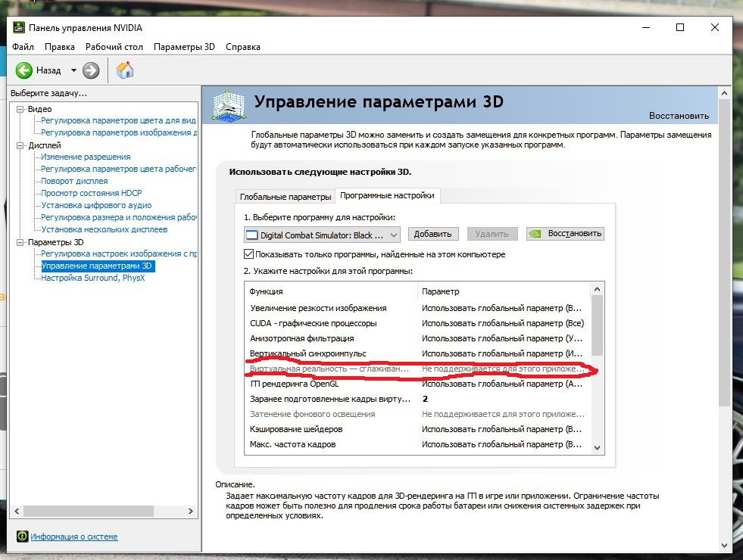Image resolution: width=743 pixels, height=560 pixels.
Task: Select Настройка Surround, PhysX item
Action: click(x=93, y=278)
